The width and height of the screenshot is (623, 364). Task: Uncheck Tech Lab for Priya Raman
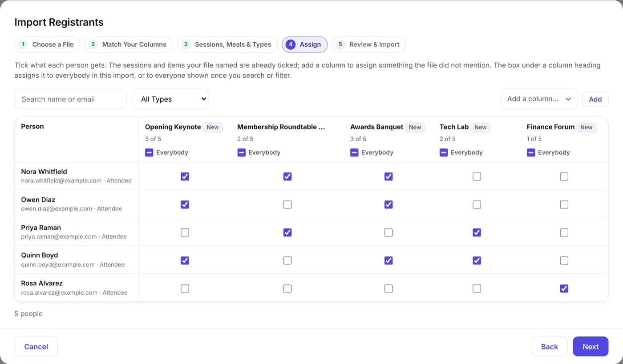tap(477, 232)
